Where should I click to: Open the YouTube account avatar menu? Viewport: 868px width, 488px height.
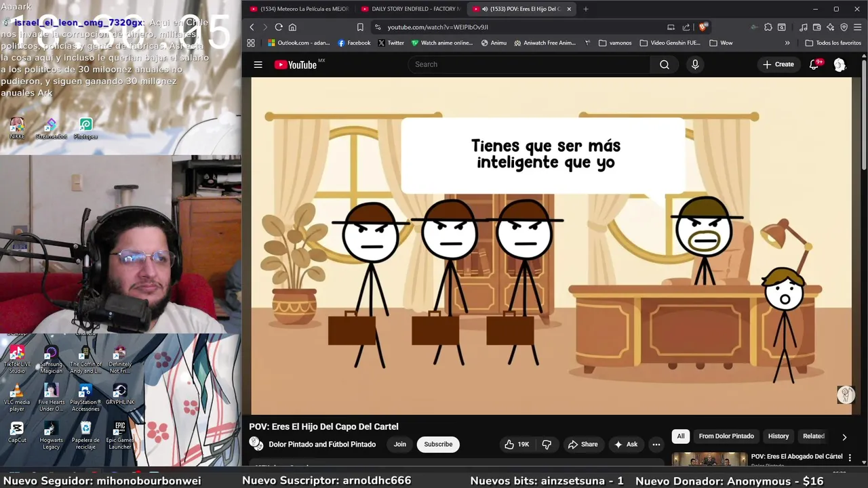click(x=840, y=64)
